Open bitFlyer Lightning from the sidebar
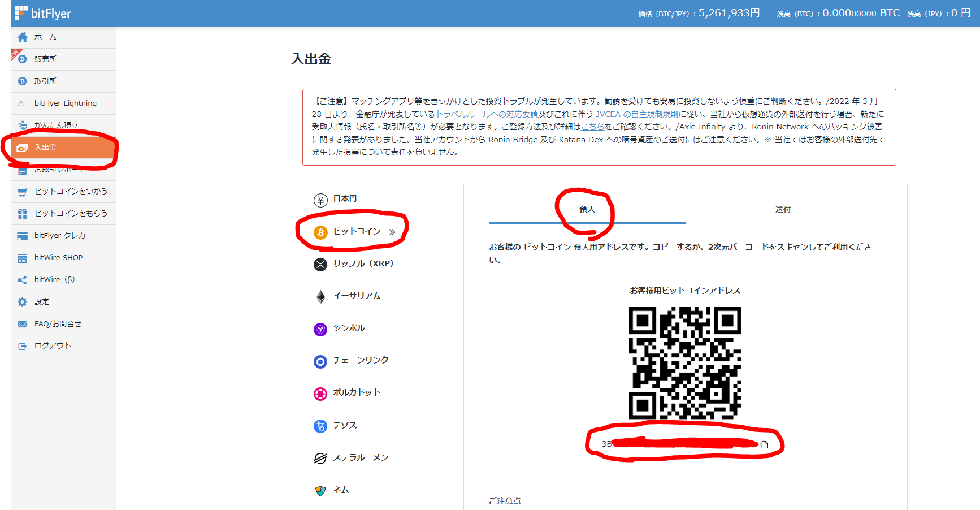The width and height of the screenshot is (980, 510). pyautogui.click(x=65, y=103)
